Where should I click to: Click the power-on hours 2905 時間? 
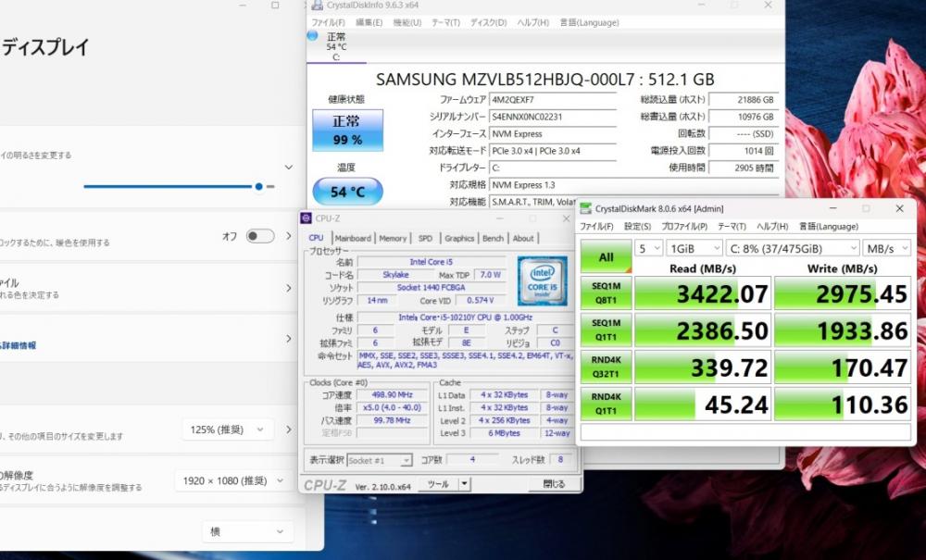(x=744, y=168)
